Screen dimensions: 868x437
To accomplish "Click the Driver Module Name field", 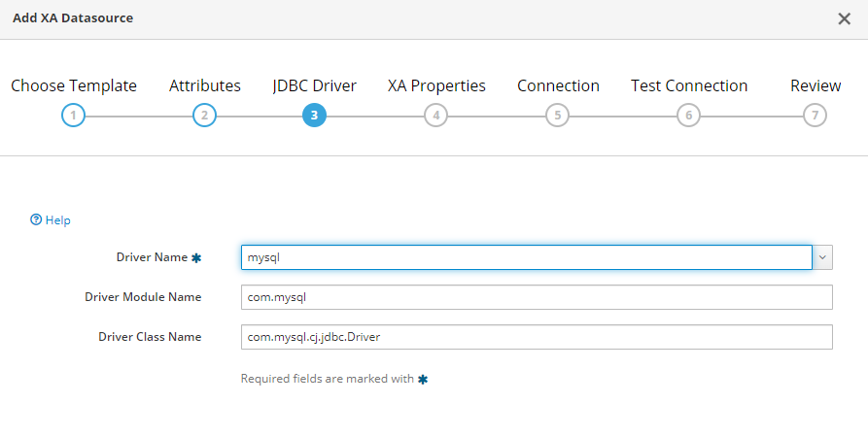I will pos(537,297).
